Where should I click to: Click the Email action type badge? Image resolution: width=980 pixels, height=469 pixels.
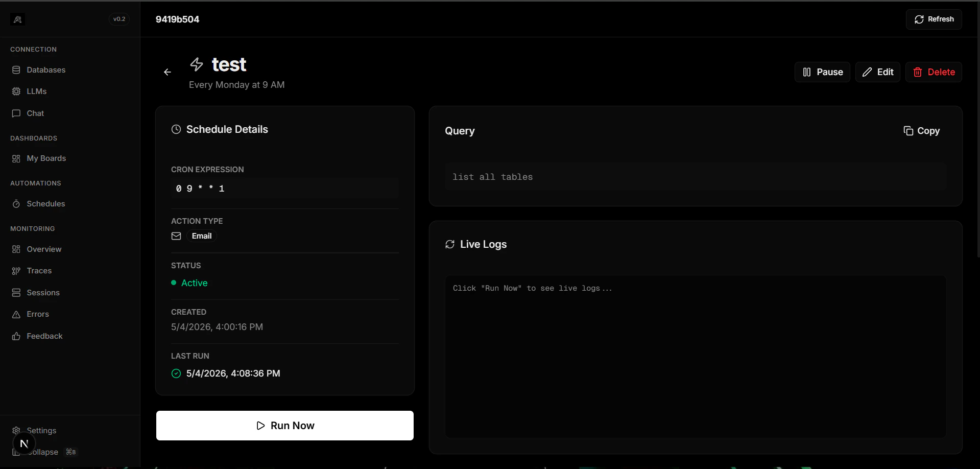coord(202,236)
